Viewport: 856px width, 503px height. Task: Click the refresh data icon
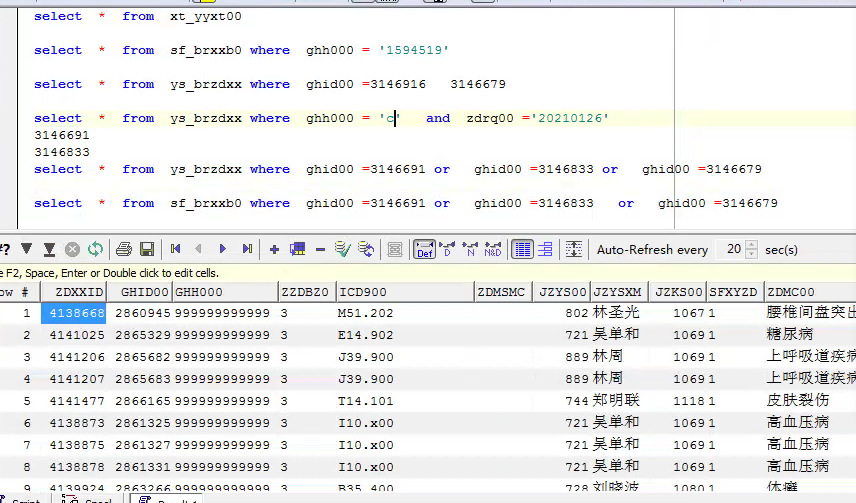click(x=95, y=249)
